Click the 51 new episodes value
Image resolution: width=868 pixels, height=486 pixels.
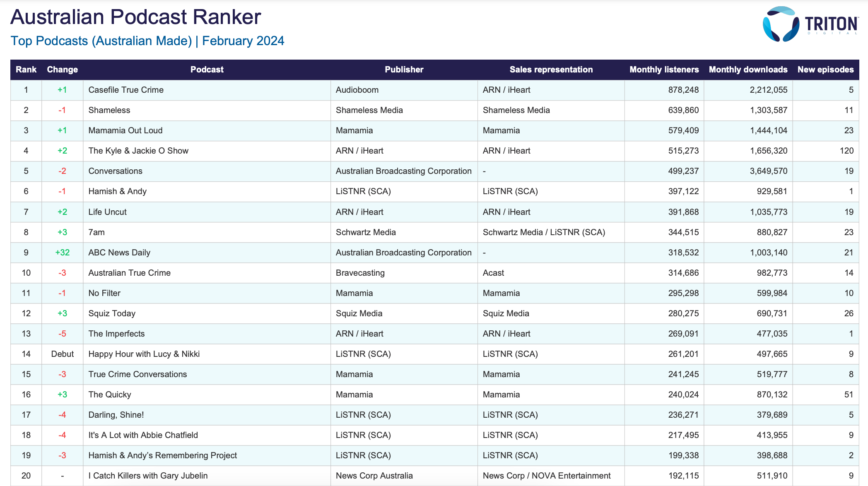(849, 395)
